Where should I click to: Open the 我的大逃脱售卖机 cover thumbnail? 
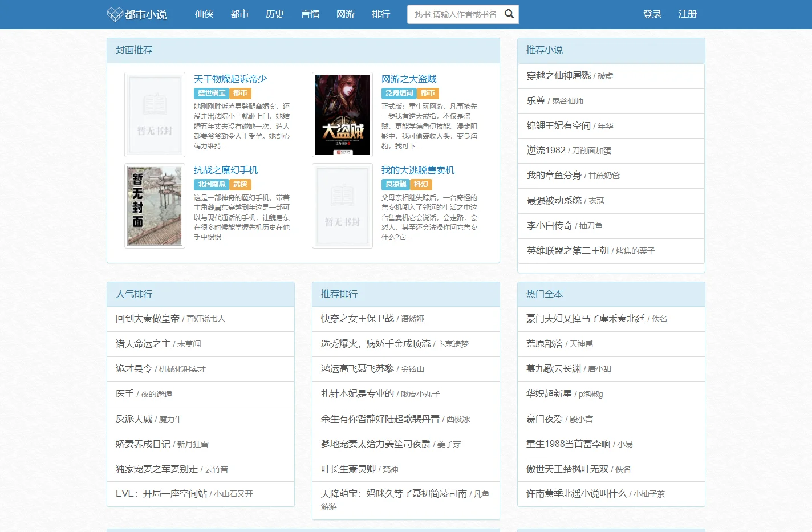(342, 206)
